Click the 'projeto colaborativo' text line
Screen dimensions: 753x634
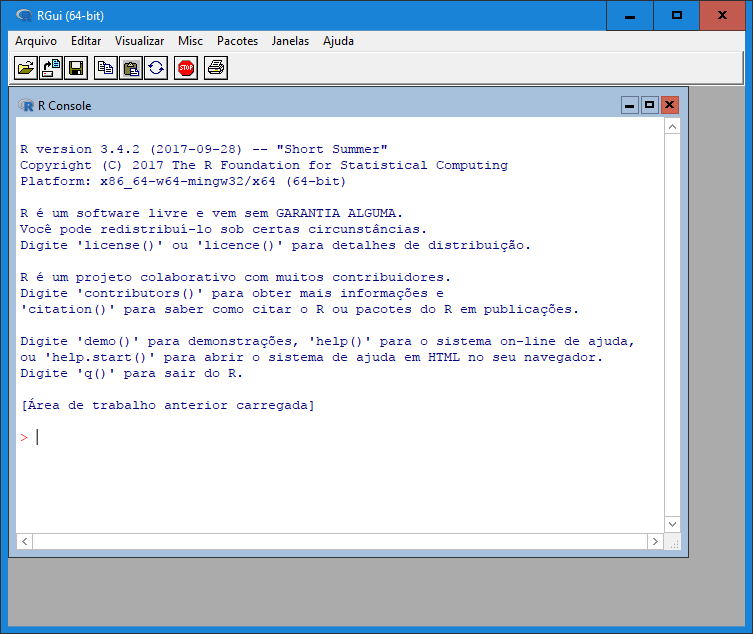[x=235, y=277]
